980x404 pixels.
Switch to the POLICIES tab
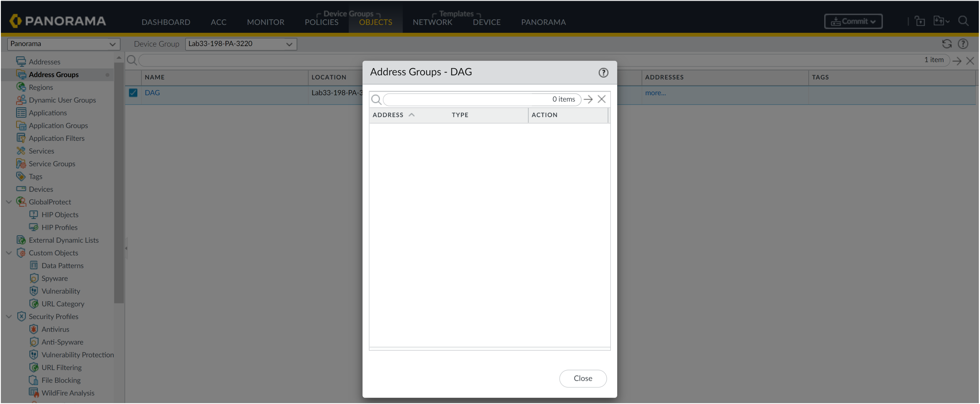321,22
